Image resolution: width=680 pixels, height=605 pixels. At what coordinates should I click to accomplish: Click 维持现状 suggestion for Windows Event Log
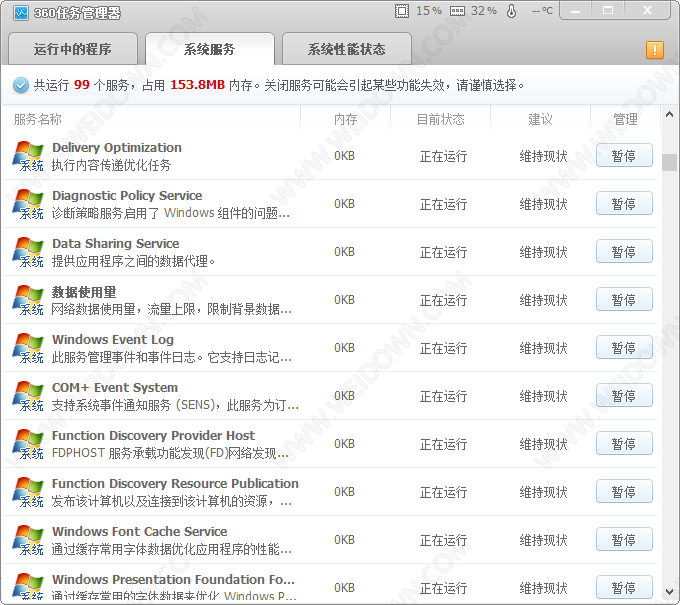[x=543, y=348]
